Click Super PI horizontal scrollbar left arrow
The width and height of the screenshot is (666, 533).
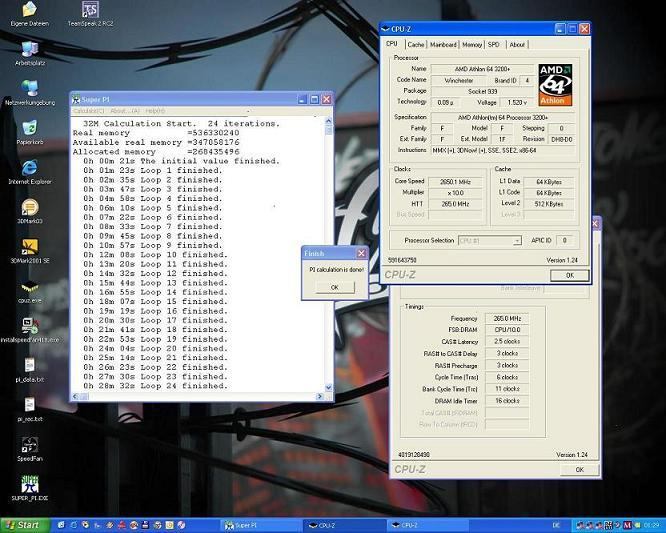pyautogui.click(x=75, y=396)
